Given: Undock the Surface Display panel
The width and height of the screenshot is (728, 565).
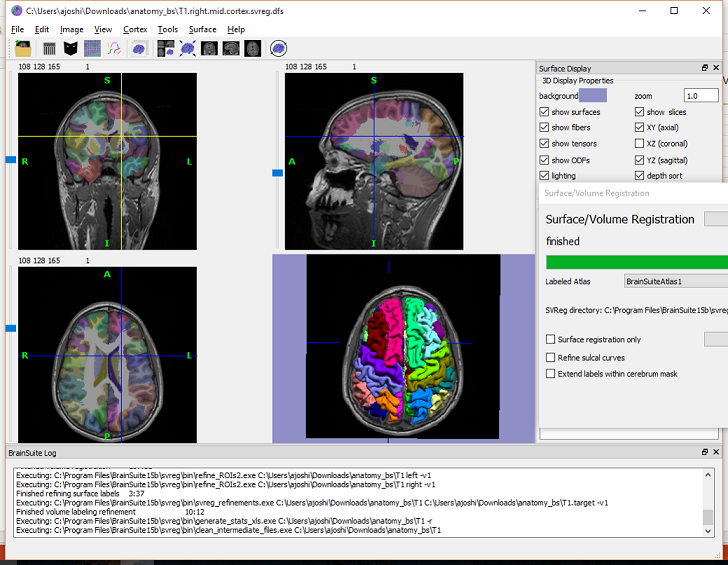Looking at the screenshot, I should [704, 68].
